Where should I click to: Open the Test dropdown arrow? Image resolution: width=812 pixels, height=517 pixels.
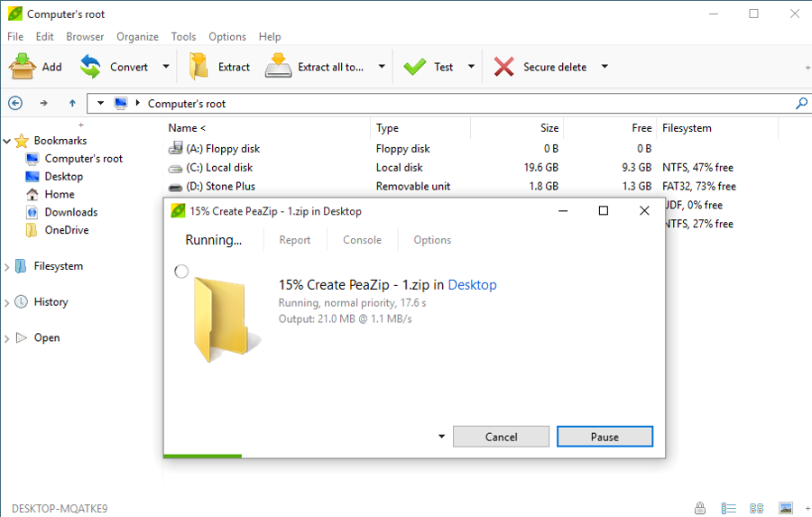471,66
